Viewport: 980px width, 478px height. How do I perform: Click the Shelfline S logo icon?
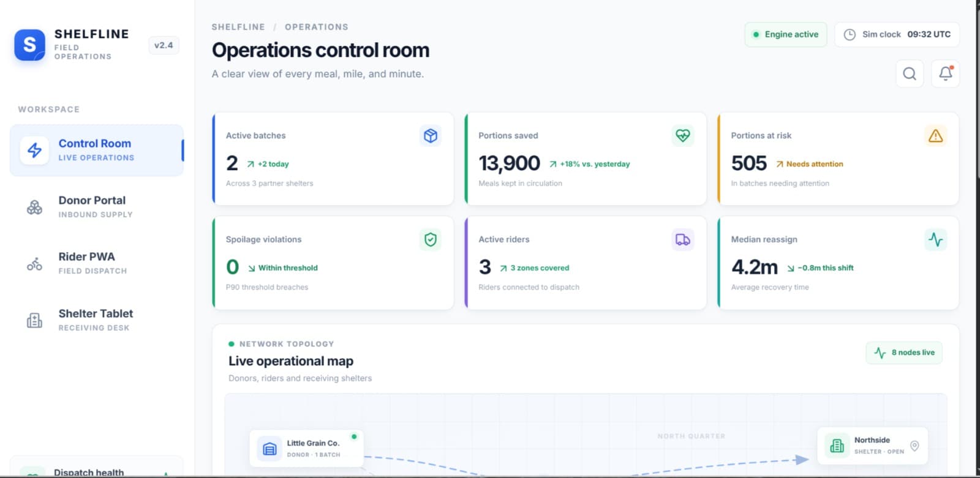29,45
